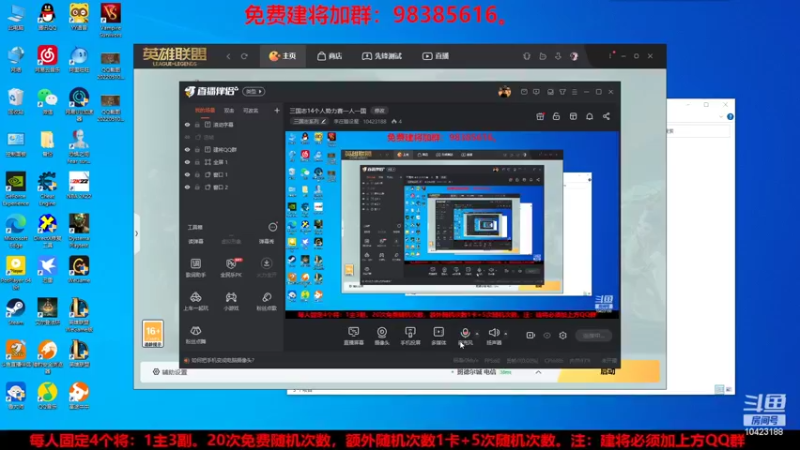Add a new scene with plus button
The height and width of the screenshot is (450, 800).
pos(277,110)
